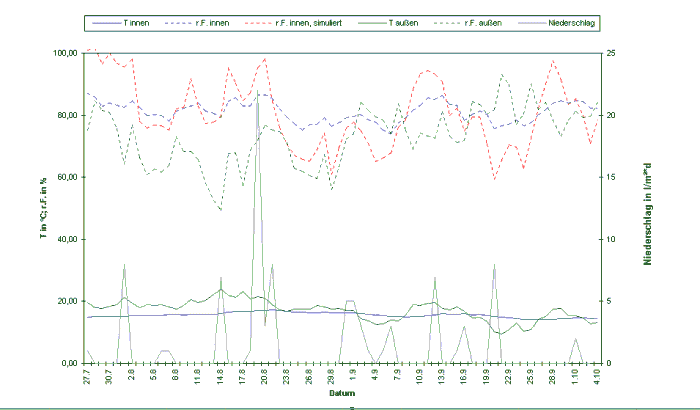Click the right axis value '25'

610,53
